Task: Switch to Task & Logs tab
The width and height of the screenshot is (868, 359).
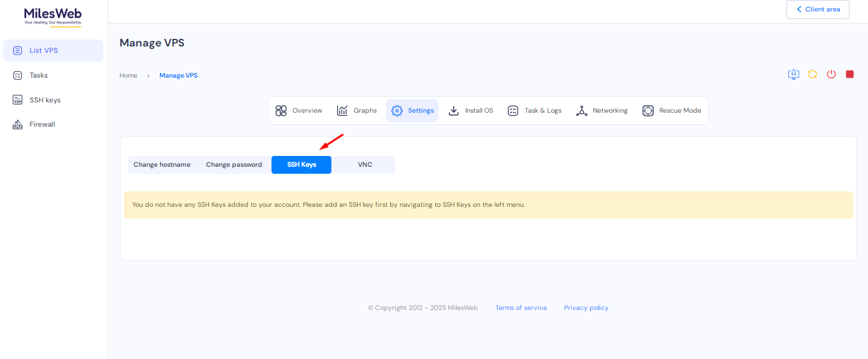Action: point(534,111)
